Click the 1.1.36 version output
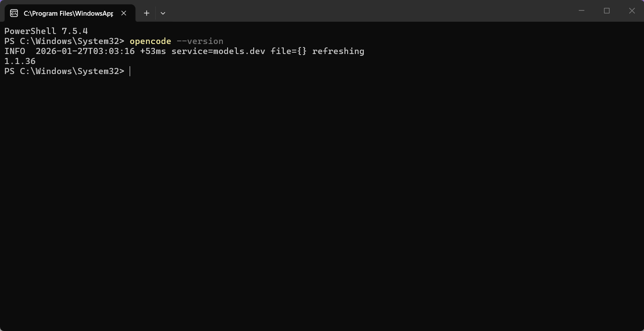This screenshot has height=331, width=644. point(20,61)
